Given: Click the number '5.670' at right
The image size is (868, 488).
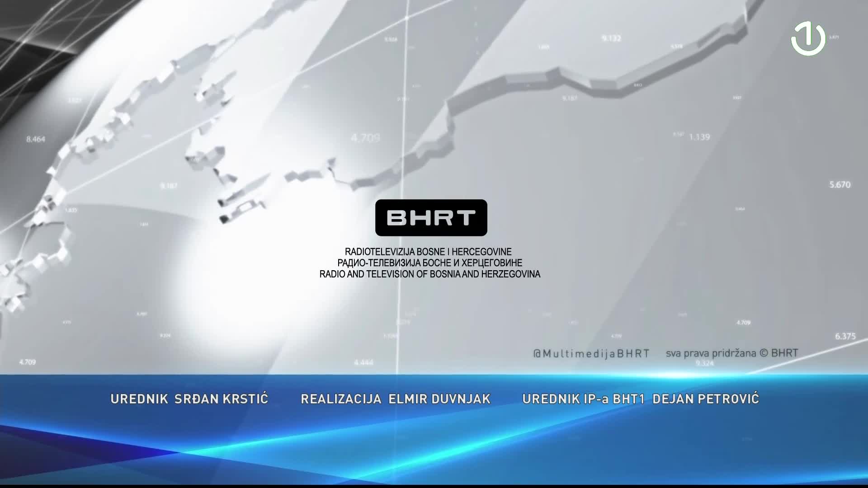Looking at the screenshot, I should click(x=840, y=185).
